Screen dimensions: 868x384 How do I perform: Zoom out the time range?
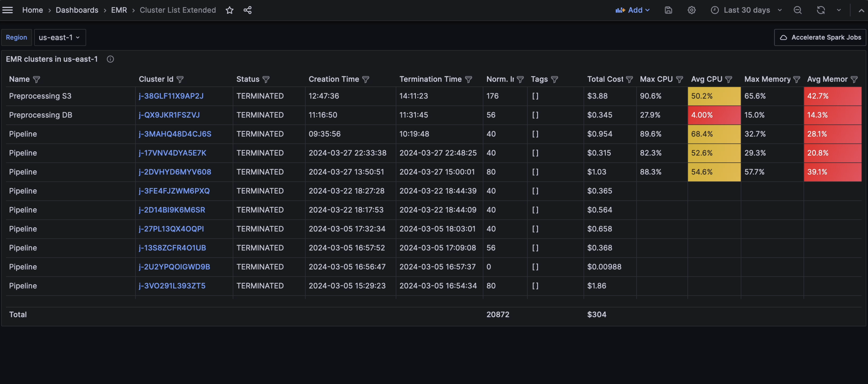[797, 10]
